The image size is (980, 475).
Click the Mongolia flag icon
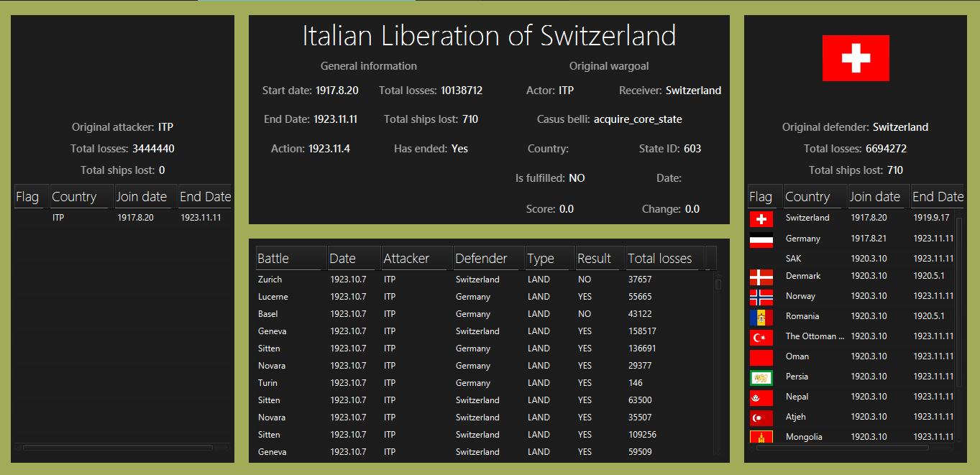point(761,436)
